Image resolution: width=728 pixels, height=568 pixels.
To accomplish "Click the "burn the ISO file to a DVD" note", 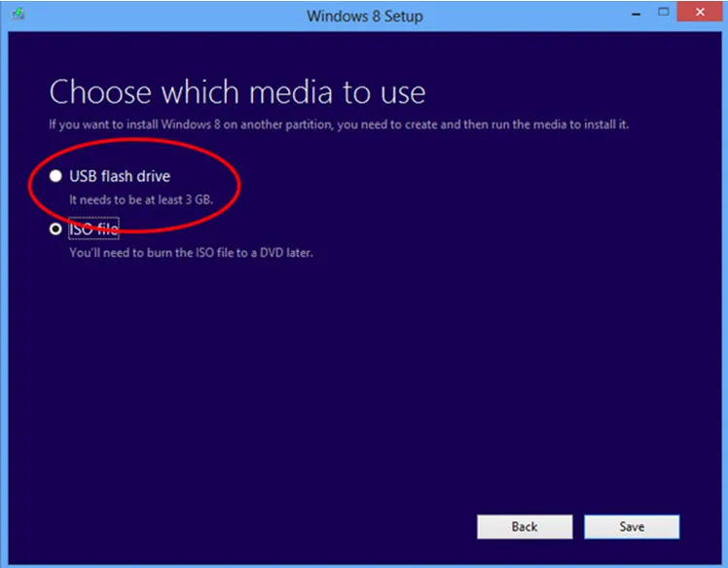I will coord(191,252).
